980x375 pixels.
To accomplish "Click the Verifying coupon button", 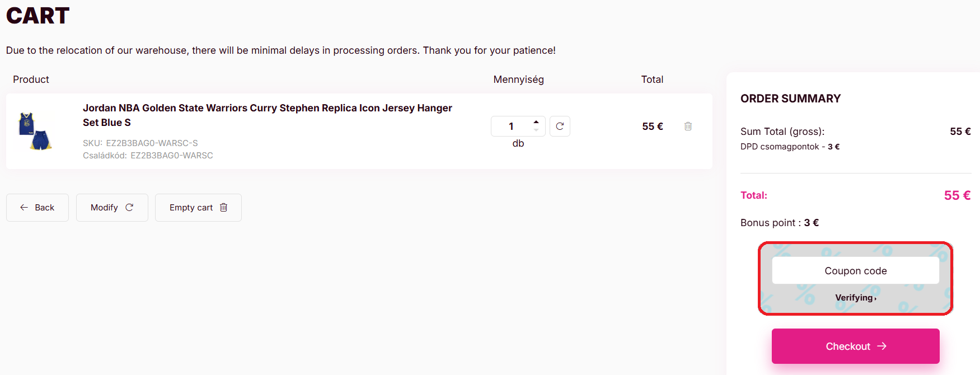I will click(x=855, y=298).
